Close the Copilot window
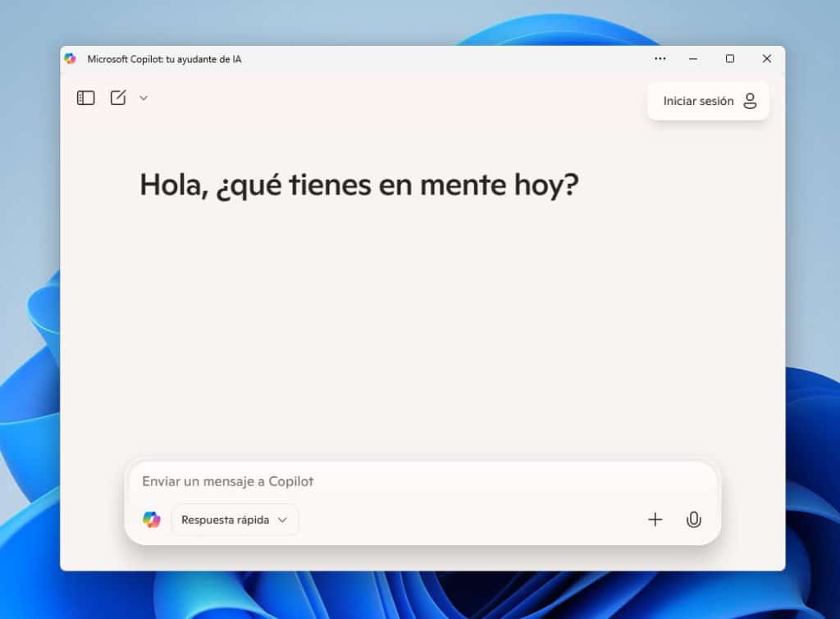This screenshot has height=619, width=840. pos(767,58)
